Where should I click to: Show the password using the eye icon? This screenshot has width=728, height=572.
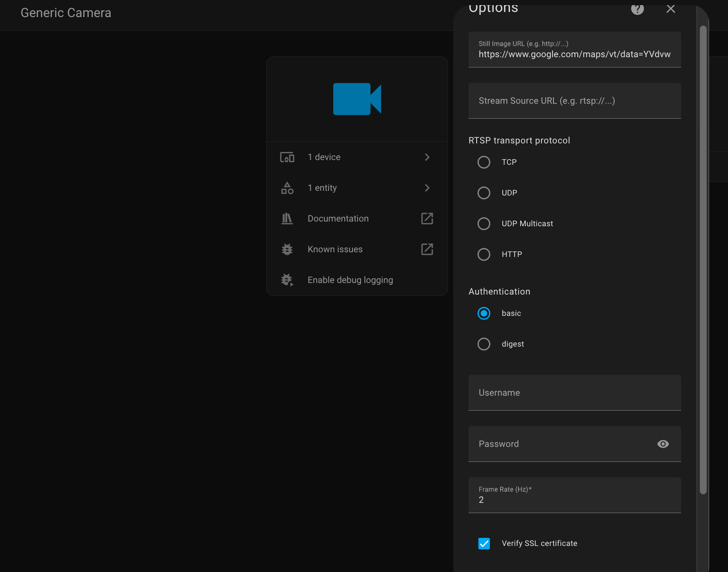[663, 444]
